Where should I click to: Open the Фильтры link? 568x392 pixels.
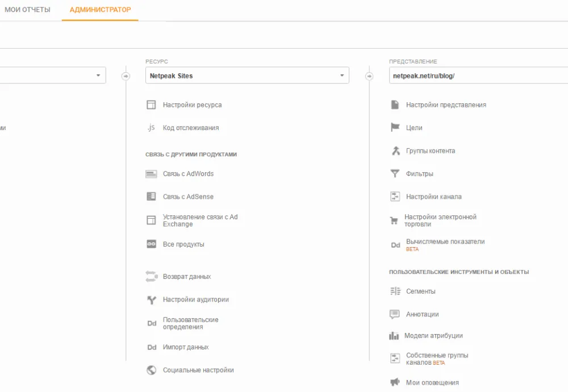[420, 173]
